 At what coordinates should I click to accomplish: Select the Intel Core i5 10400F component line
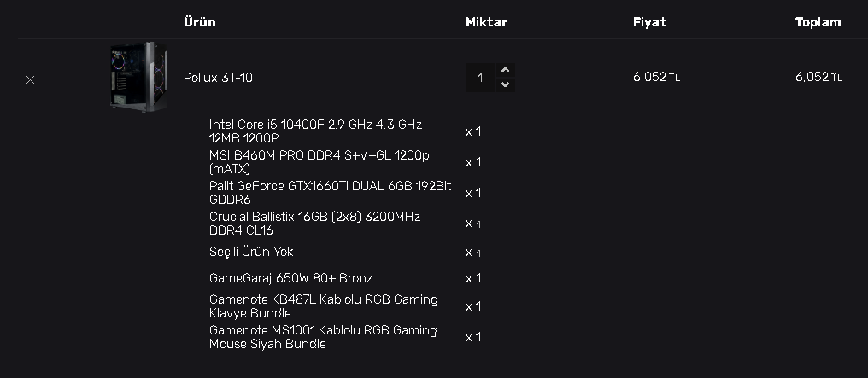click(315, 131)
